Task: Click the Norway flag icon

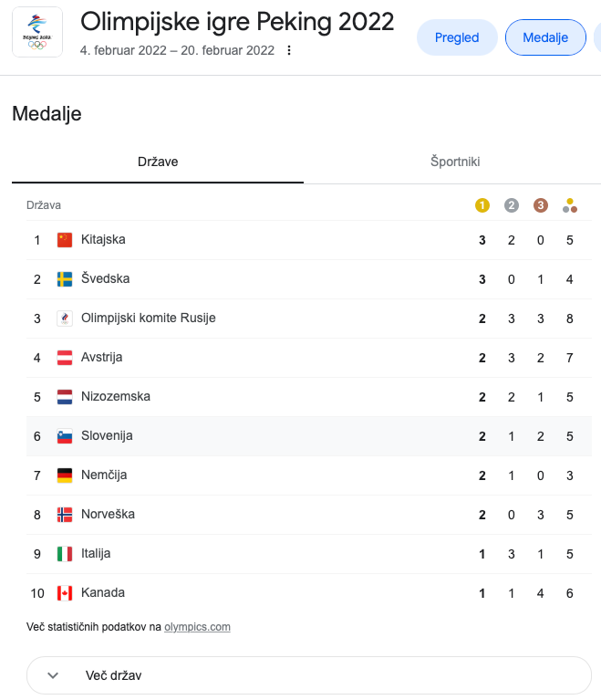Action: coord(65,515)
